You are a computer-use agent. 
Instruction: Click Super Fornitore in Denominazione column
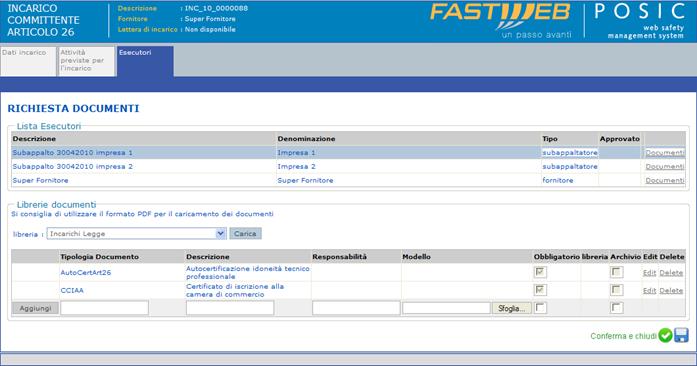point(305,180)
